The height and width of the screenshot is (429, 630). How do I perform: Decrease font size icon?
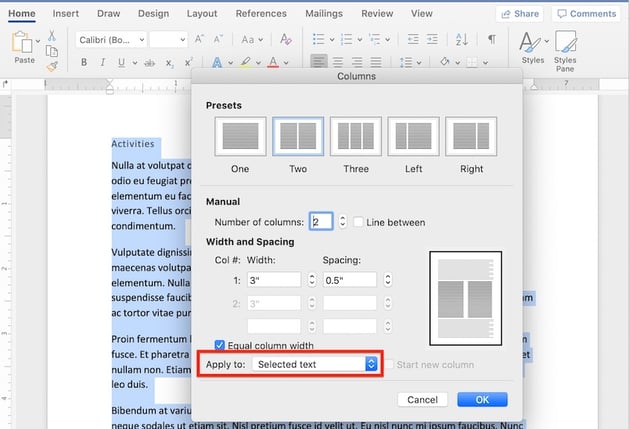tap(218, 39)
